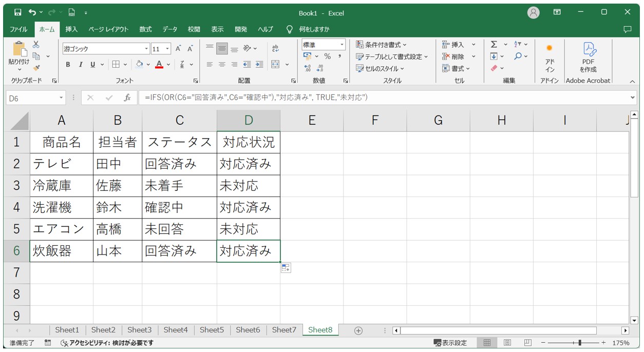Apply the red font color button
Screen dimensions: 644x352
[x=159, y=65]
